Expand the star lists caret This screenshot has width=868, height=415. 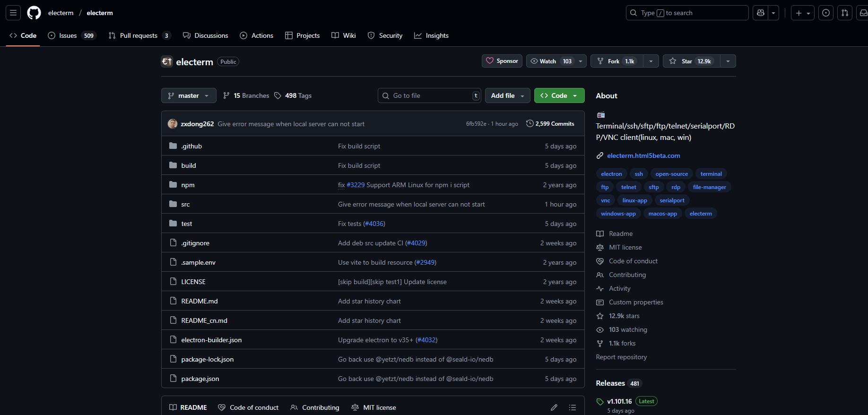[x=728, y=61]
